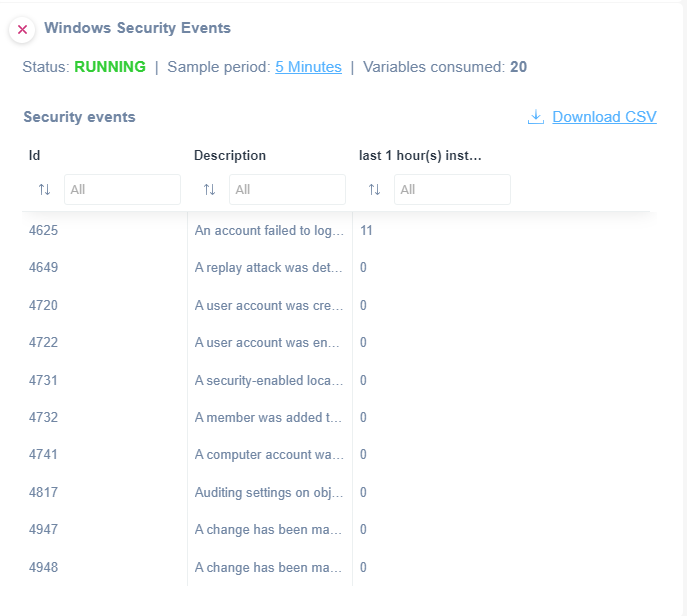Click 'Auditing settings on obj...' description
Image resolution: width=687 pixels, height=616 pixels.
tap(269, 492)
